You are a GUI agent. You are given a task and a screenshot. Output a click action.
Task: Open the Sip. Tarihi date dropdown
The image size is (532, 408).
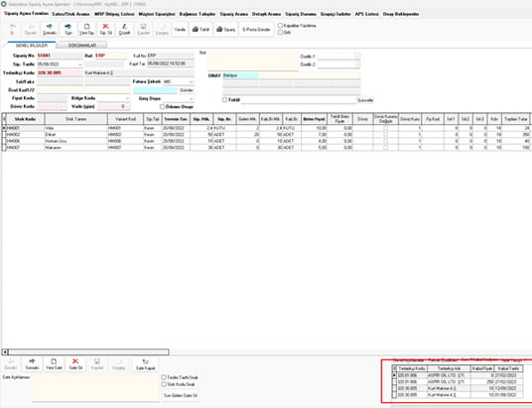click(80, 65)
